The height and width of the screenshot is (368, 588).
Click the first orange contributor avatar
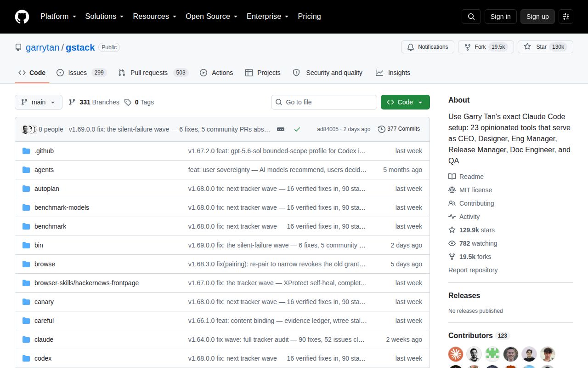pyautogui.click(x=456, y=354)
